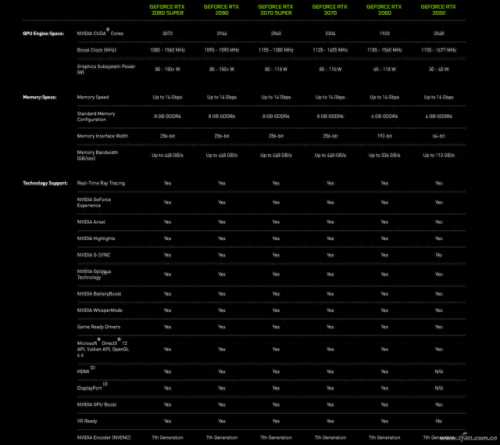Viewport: 500px width, 445px height.
Task: Click the 'NVIDIA GPU Boost' row label
Action: pyautogui.click(x=97, y=404)
